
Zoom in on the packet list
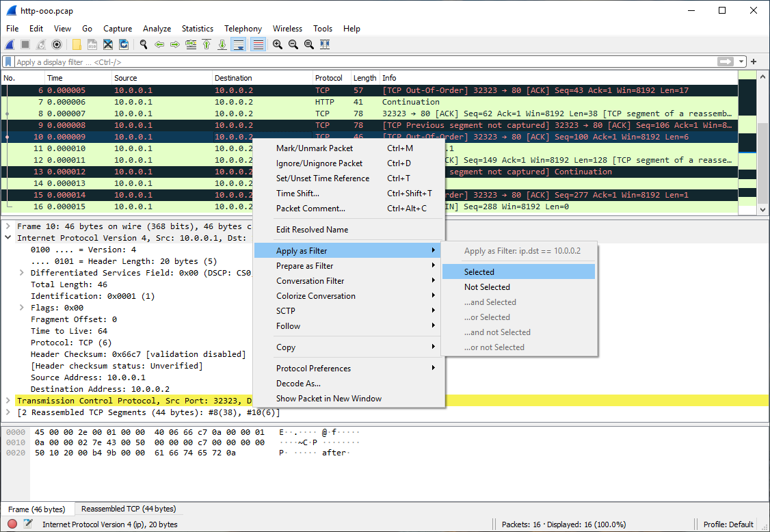pos(277,44)
